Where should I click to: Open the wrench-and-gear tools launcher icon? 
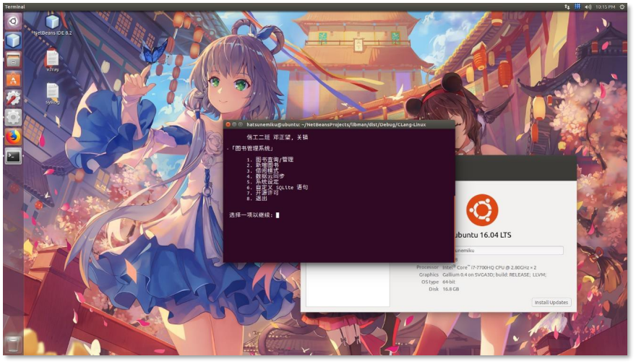13,98
